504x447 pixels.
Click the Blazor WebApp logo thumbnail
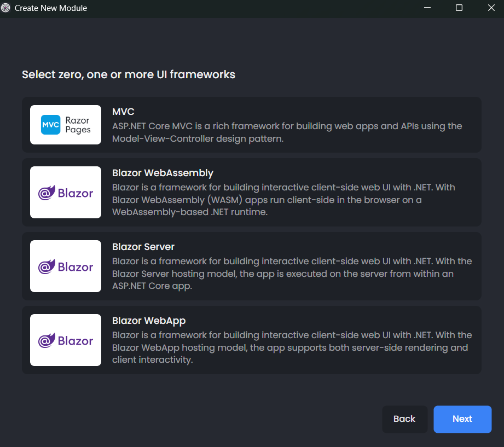click(x=66, y=340)
